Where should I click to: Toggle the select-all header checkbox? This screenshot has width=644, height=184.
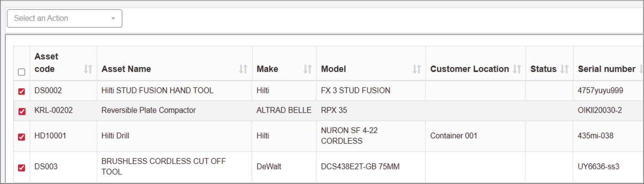pos(22,72)
